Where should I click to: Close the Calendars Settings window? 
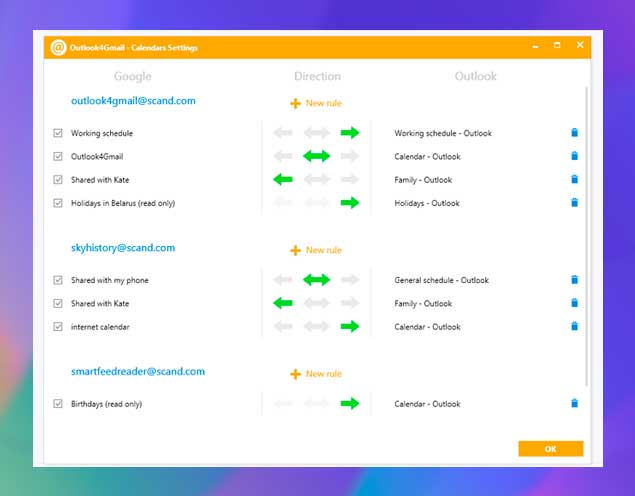580,45
